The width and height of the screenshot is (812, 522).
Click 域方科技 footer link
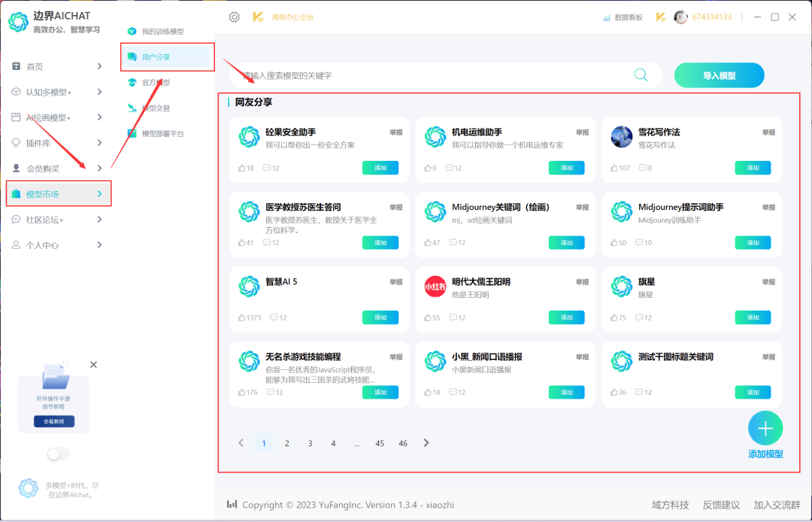670,505
